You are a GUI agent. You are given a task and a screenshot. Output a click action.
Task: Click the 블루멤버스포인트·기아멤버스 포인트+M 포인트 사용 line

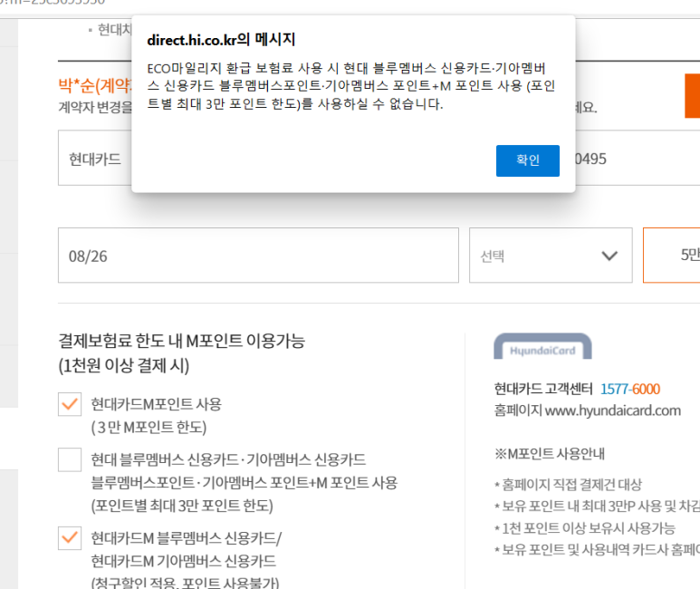245,483
